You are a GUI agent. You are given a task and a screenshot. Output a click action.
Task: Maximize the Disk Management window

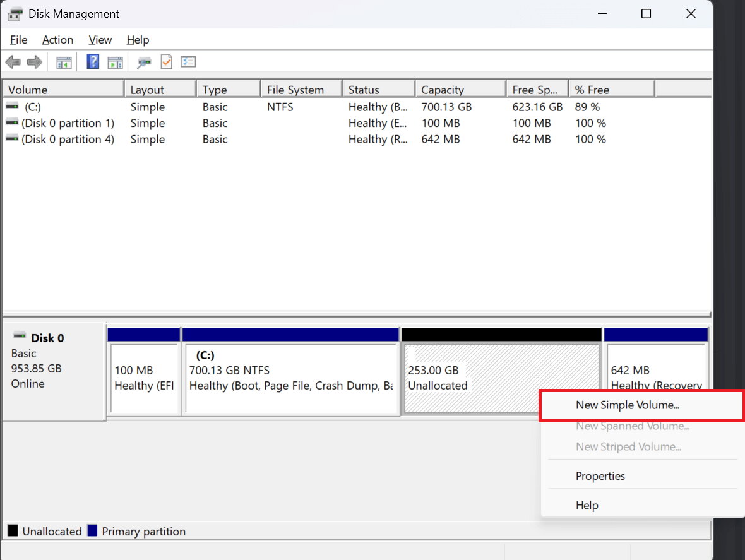(x=646, y=14)
